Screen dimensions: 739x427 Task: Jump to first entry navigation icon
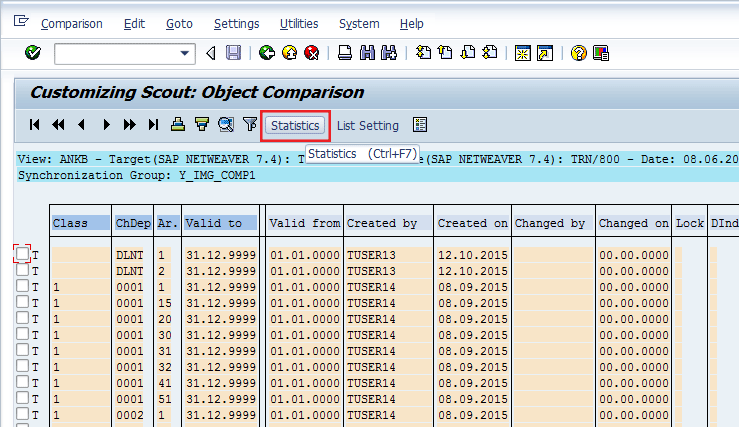35,125
